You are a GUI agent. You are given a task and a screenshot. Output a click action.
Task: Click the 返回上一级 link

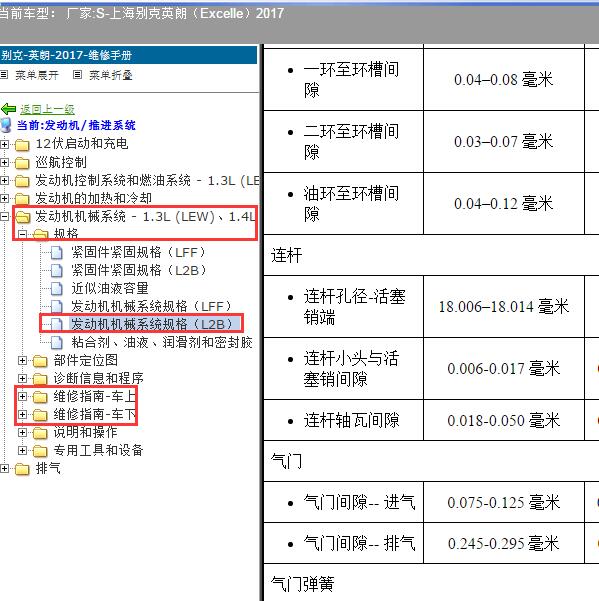coord(47,109)
